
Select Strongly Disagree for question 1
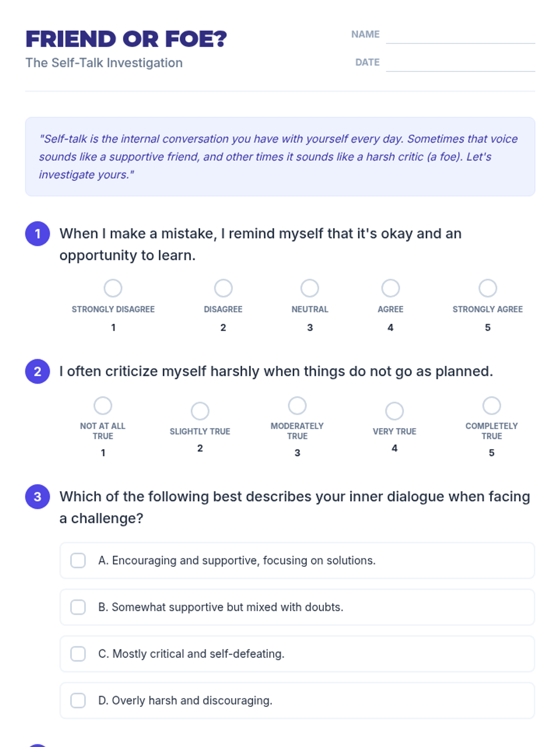point(113,288)
